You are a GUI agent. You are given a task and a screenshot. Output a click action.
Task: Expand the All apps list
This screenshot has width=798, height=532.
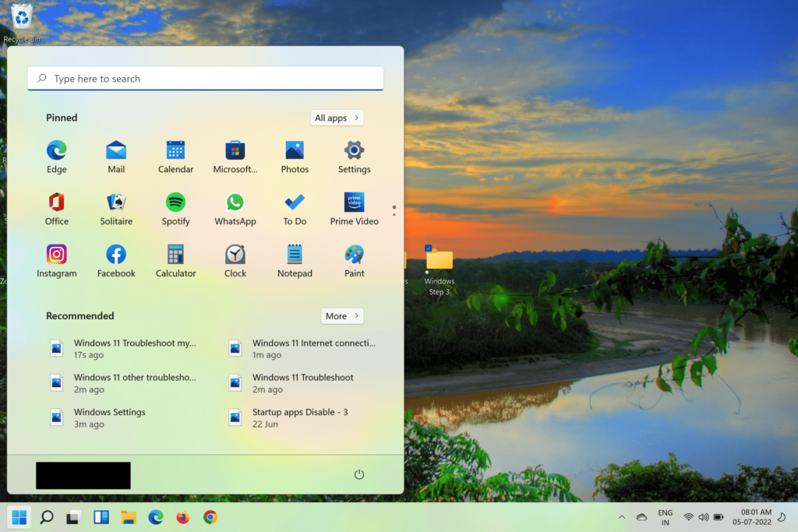[x=337, y=118]
